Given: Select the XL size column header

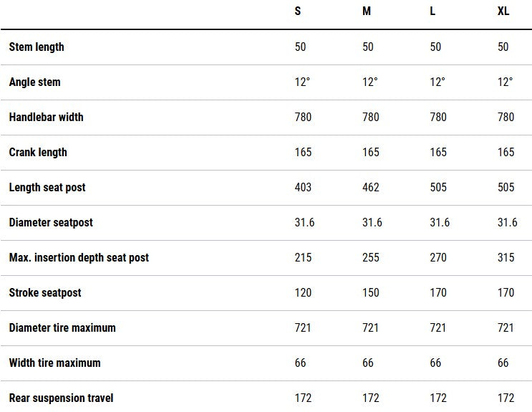Looking at the screenshot, I should coord(503,12).
